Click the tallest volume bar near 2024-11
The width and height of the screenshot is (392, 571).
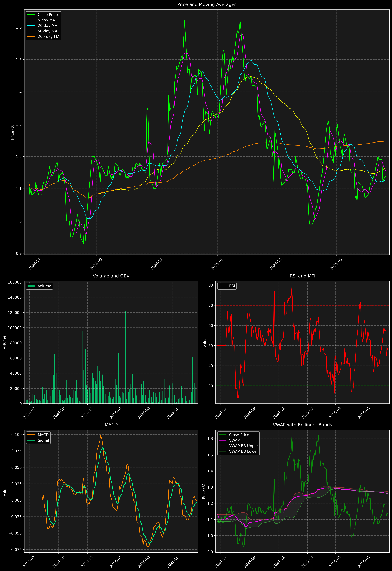point(93,345)
